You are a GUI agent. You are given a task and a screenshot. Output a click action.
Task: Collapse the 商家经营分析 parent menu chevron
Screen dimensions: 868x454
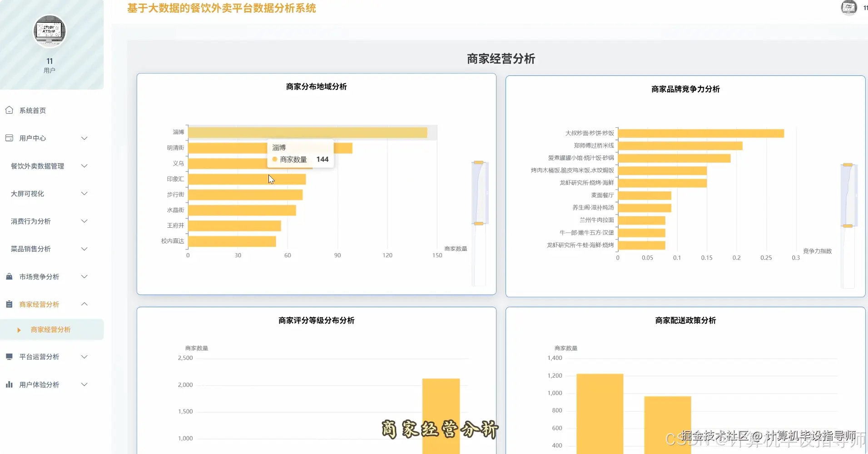click(84, 304)
